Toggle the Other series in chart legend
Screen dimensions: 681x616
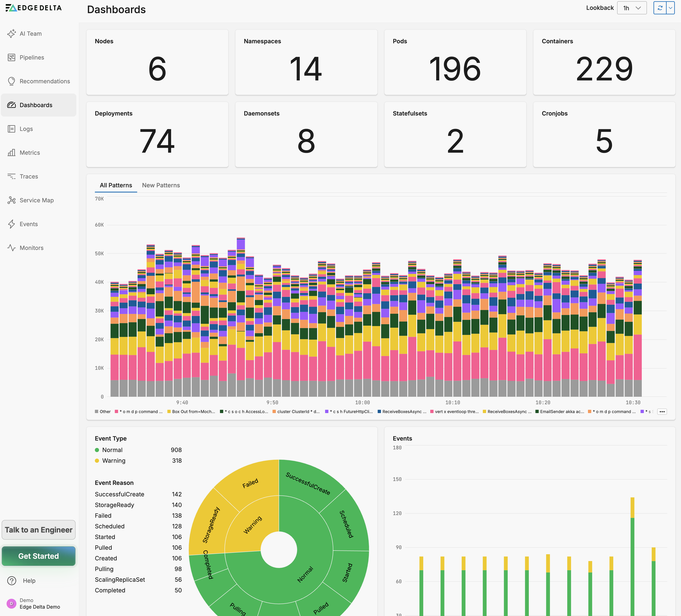click(x=103, y=411)
